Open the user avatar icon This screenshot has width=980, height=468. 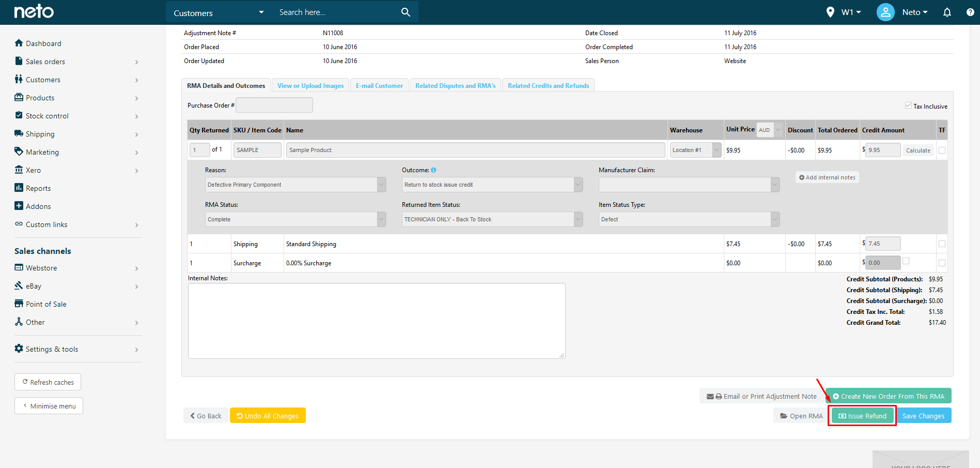pyautogui.click(x=885, y=12)
